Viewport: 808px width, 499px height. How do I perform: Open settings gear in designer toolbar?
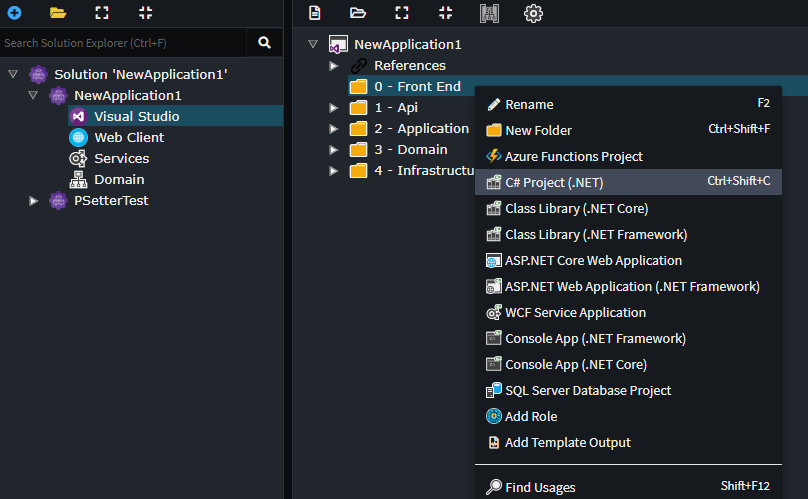click(533, 13)
